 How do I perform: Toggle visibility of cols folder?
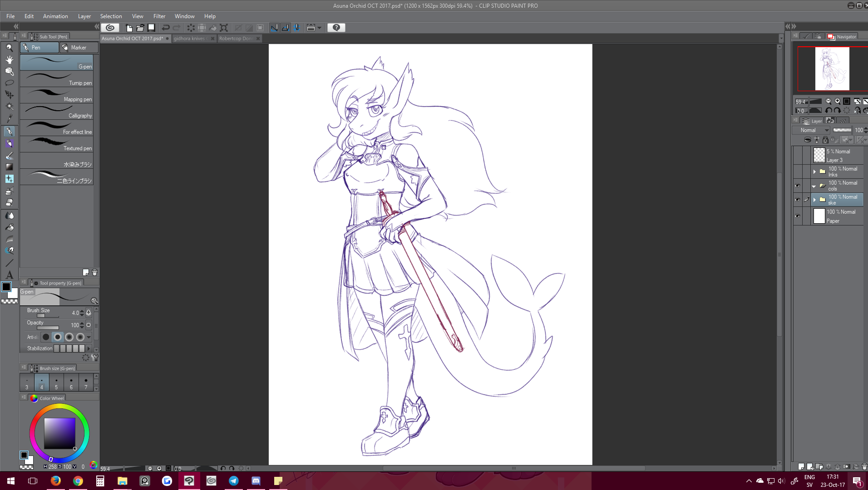tap(797, 185)
